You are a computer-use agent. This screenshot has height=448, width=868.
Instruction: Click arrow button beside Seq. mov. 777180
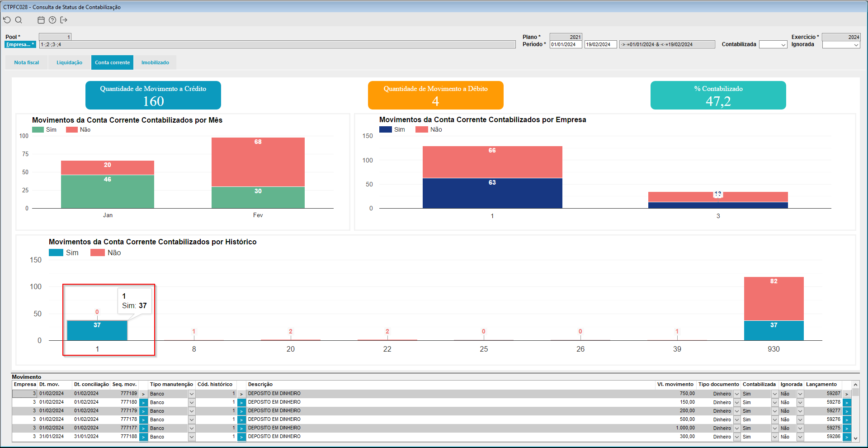pyautogui.click(x=143, y=402)
